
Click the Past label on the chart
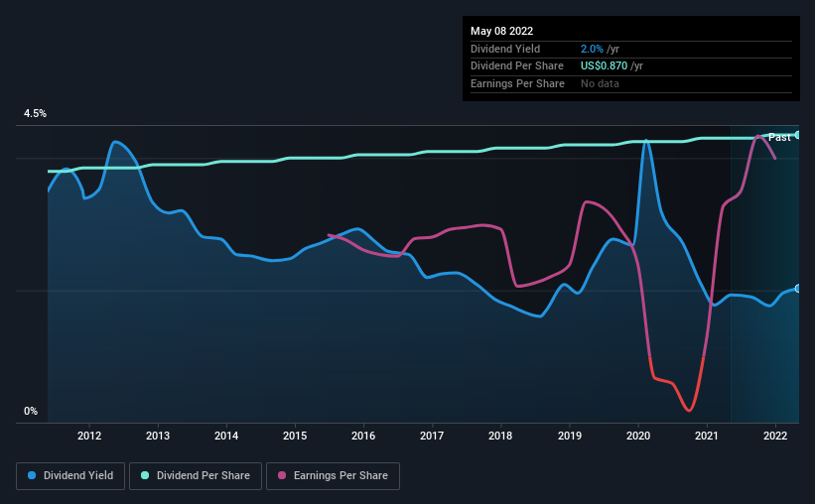pos(779,137)
